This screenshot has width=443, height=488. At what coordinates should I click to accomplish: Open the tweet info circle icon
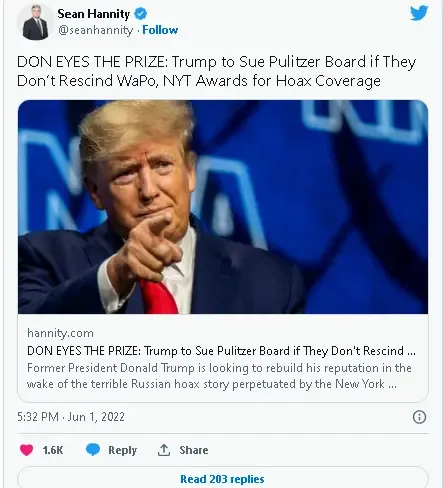tap(419, 417)
